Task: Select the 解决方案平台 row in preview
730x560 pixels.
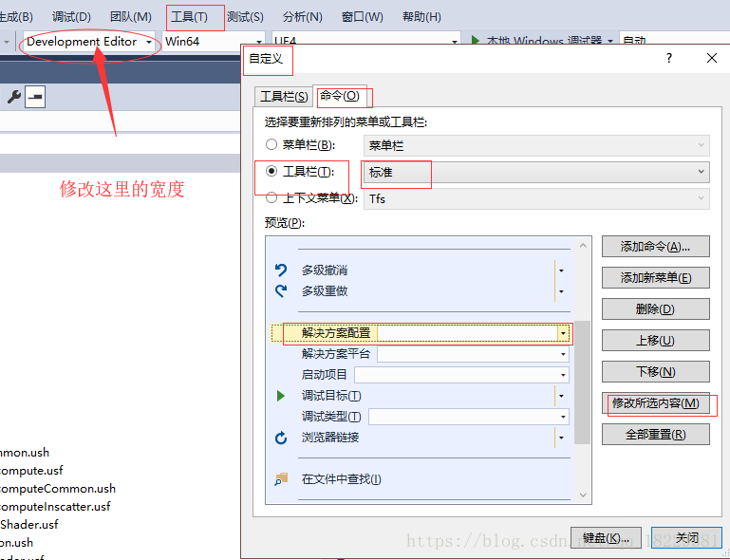Action: tap(421, 354)
